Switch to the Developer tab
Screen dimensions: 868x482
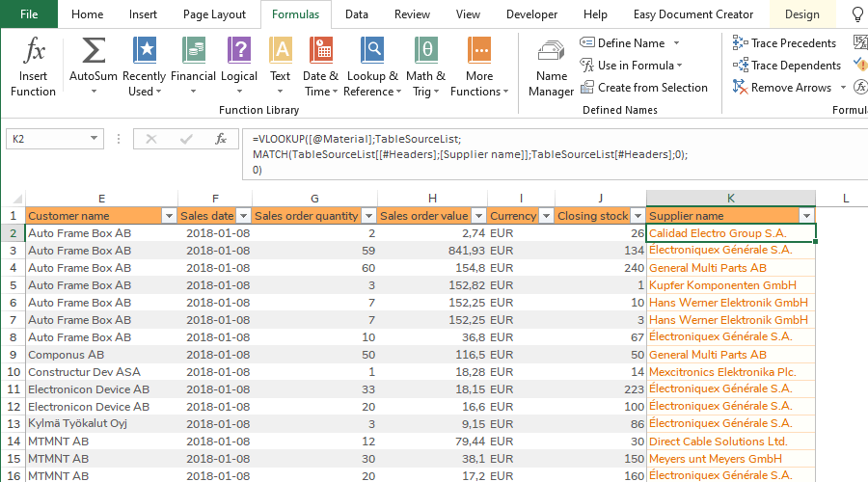(x=532, y=14)
